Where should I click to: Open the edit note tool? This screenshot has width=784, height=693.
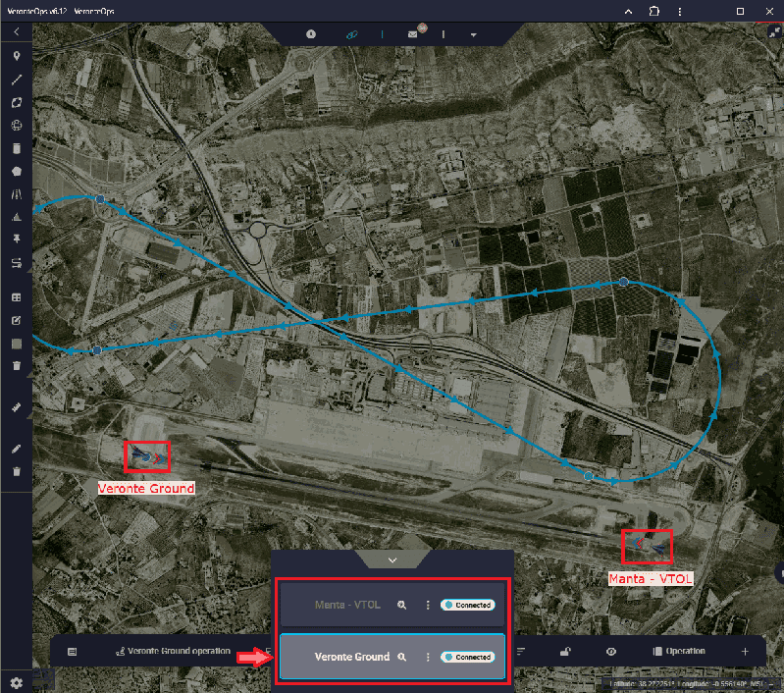click(17, 320)
